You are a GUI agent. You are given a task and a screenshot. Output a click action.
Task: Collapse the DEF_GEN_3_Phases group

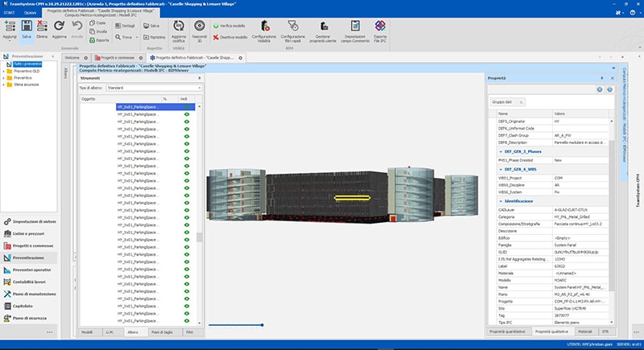click(x=500, y=152)
